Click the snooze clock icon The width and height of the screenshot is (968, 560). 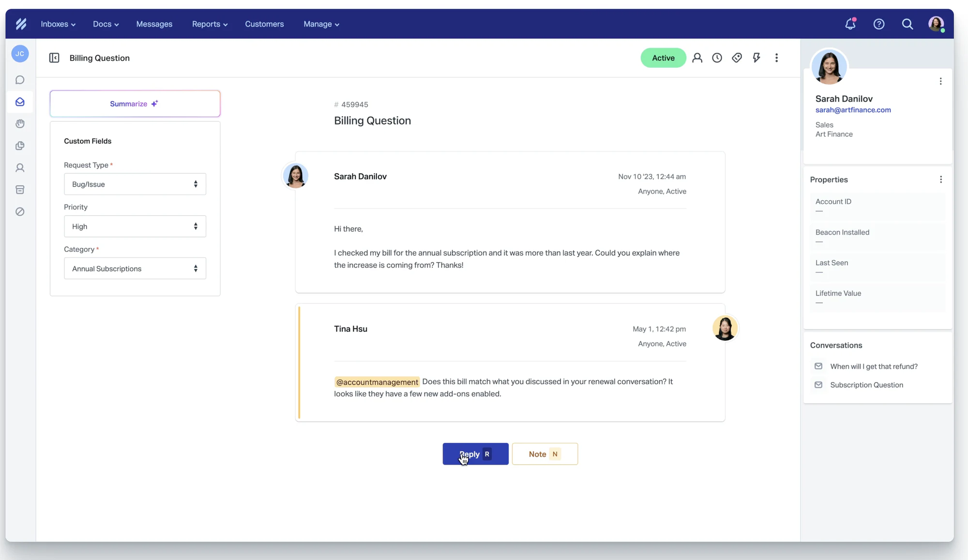[717, 58]
